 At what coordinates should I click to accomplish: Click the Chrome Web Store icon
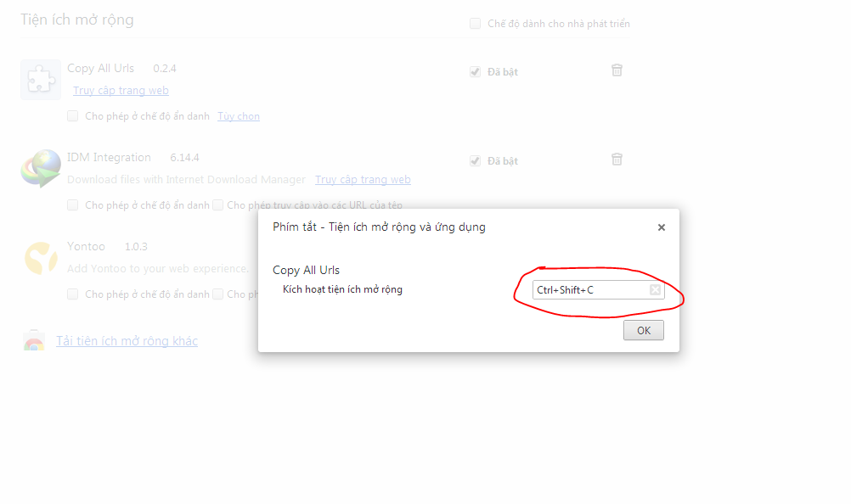coord(34,340)
